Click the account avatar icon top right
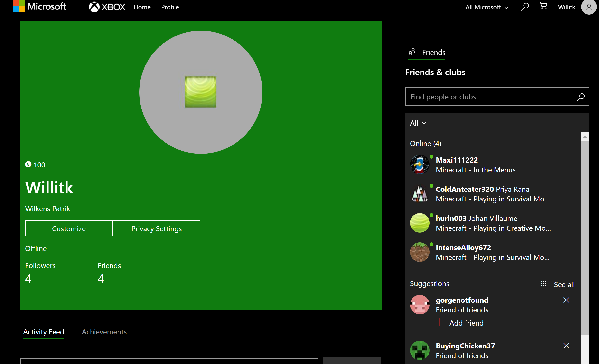 pos(589,7)
